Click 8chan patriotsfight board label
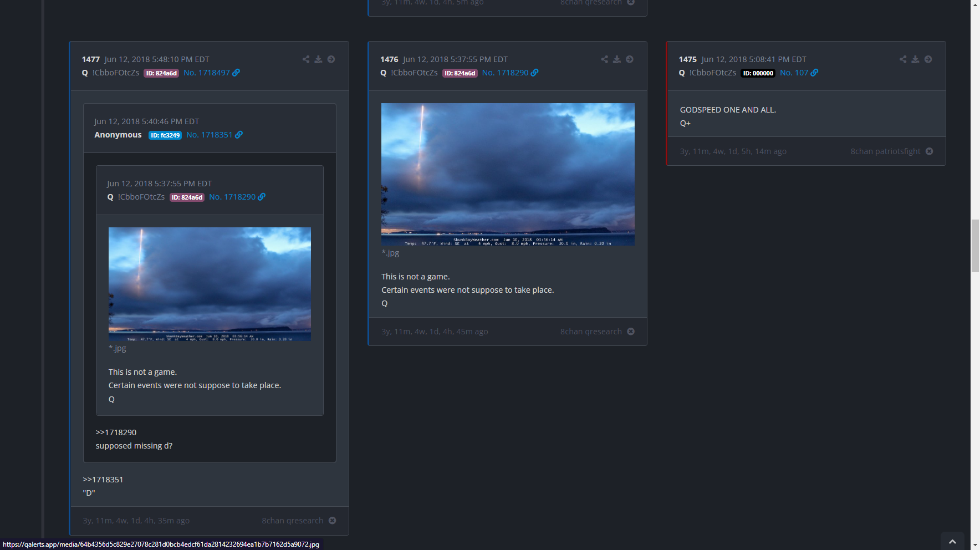 coord(885,151)
